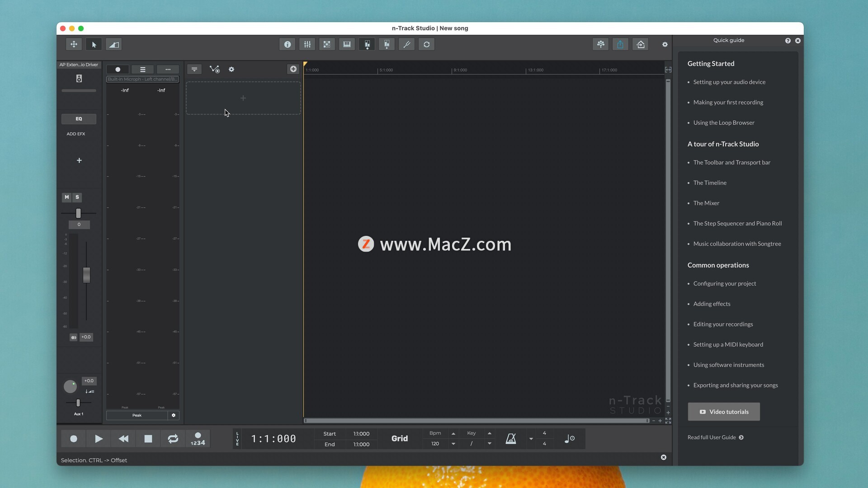
Task: Open the hamburger list in meter panel
Action: pos(143,70)
